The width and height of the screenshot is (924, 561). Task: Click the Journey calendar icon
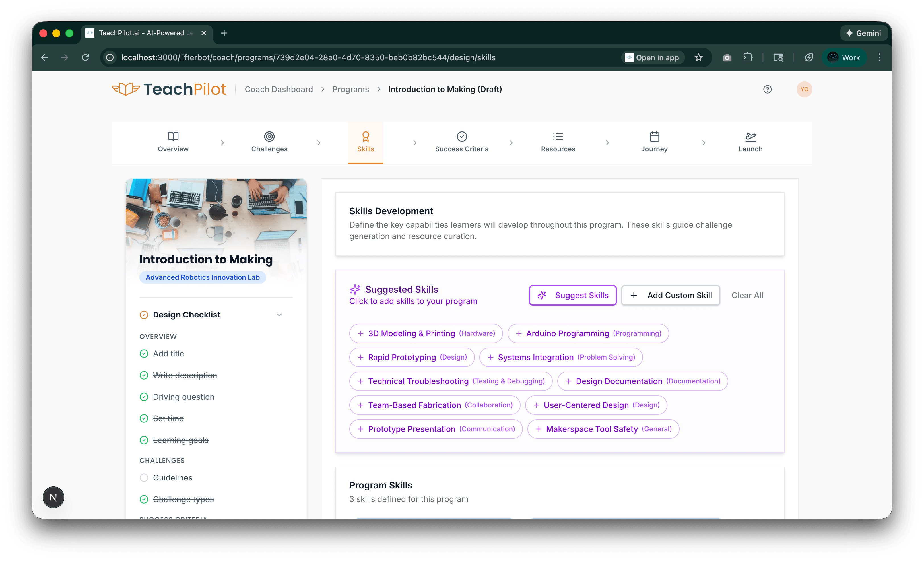pos(654,137)
